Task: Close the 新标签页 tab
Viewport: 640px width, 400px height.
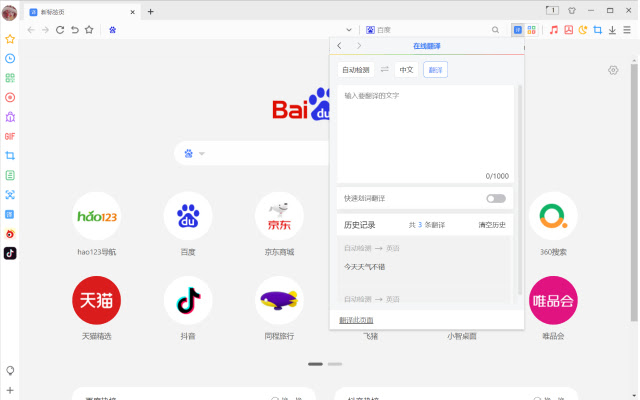Action: [133, 12]
